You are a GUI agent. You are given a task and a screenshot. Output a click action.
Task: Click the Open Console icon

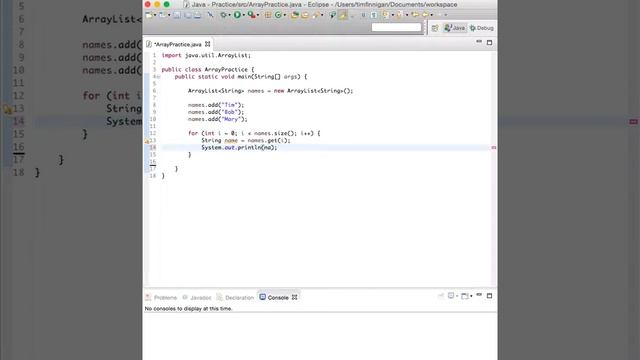pos(464,296)
